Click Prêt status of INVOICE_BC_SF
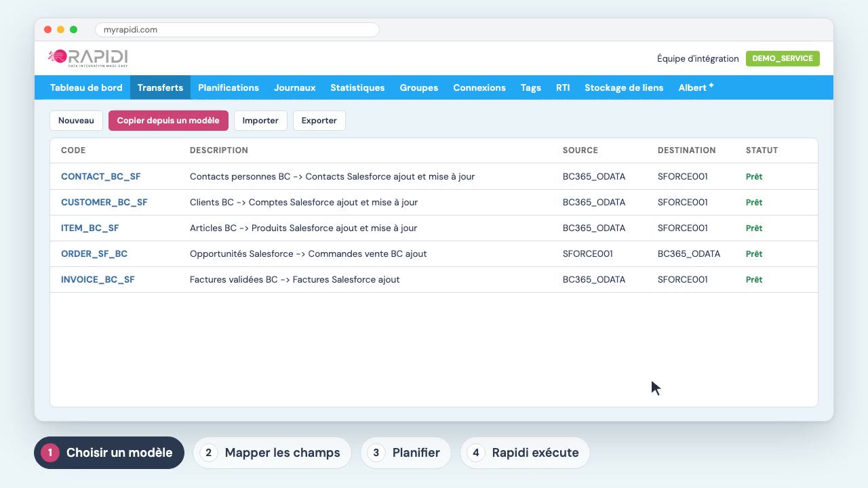868x488 pixels. click(754, 279)
